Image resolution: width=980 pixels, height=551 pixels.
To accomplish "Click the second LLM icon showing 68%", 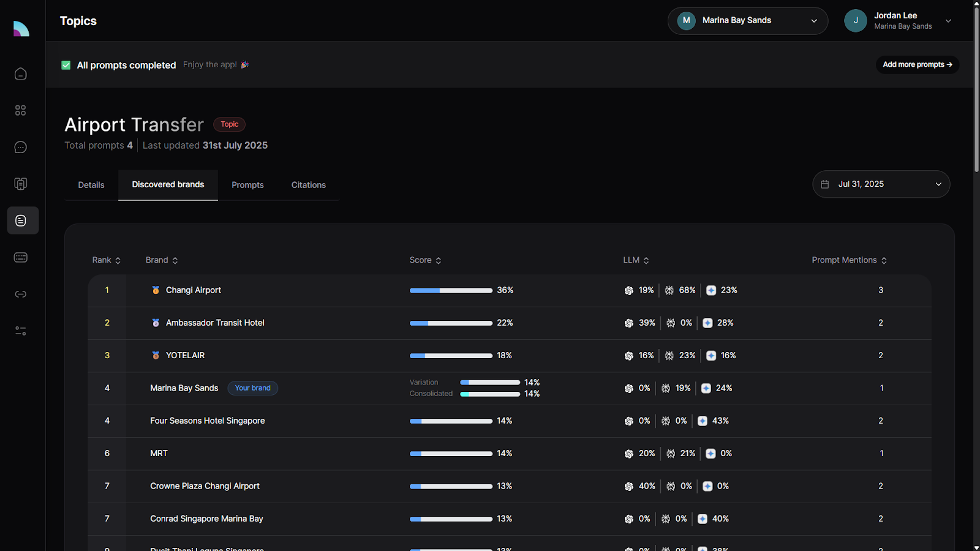I will (x=669, y=291).
